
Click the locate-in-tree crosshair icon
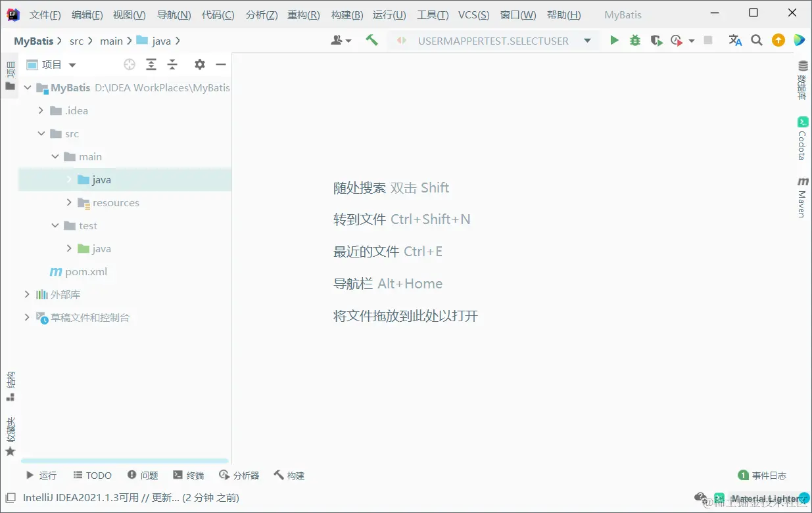(130, 64)
